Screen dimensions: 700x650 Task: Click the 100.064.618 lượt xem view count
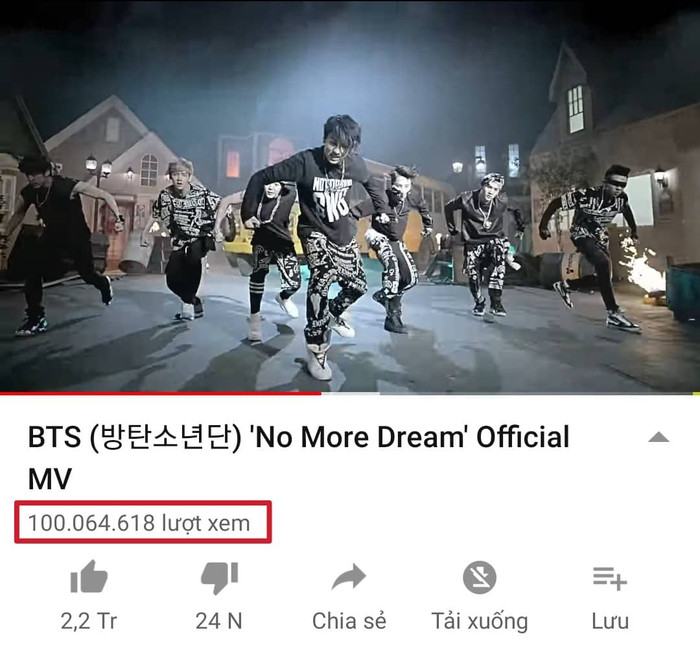pos(139,523)
